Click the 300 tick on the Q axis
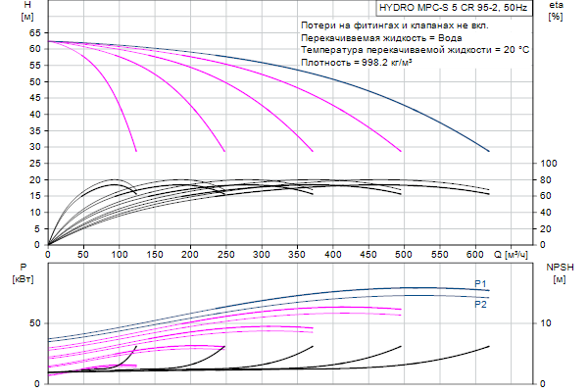 (x=261, y=254)
